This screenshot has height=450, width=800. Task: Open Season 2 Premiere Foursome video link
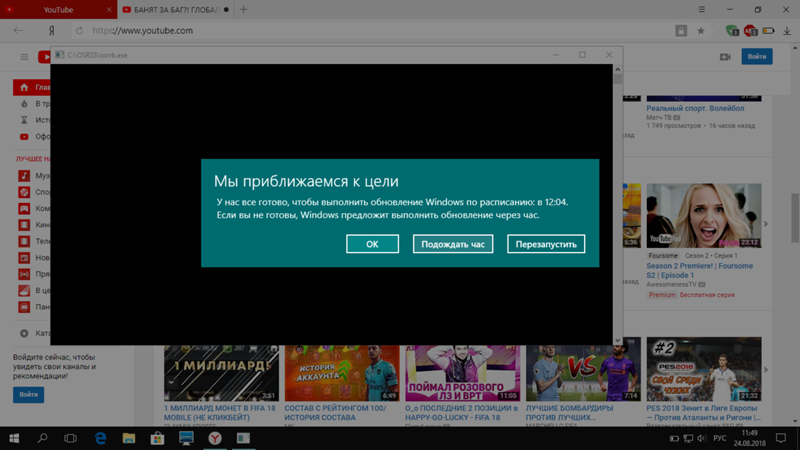coord(699,270)
